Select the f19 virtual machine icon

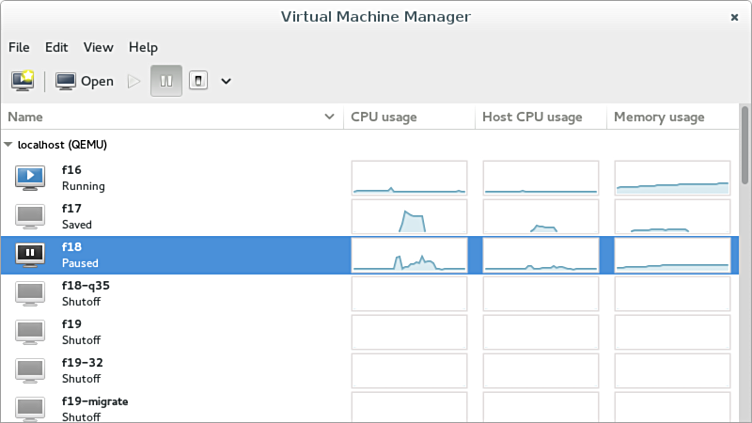pyautogui.click(x=30, y=332)
